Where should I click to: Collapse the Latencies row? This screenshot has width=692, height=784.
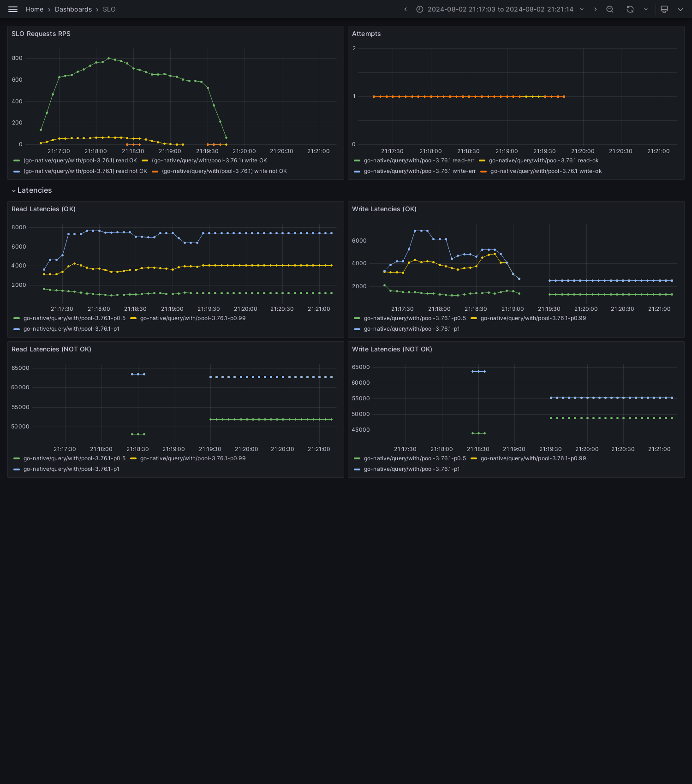click(31, 190)
